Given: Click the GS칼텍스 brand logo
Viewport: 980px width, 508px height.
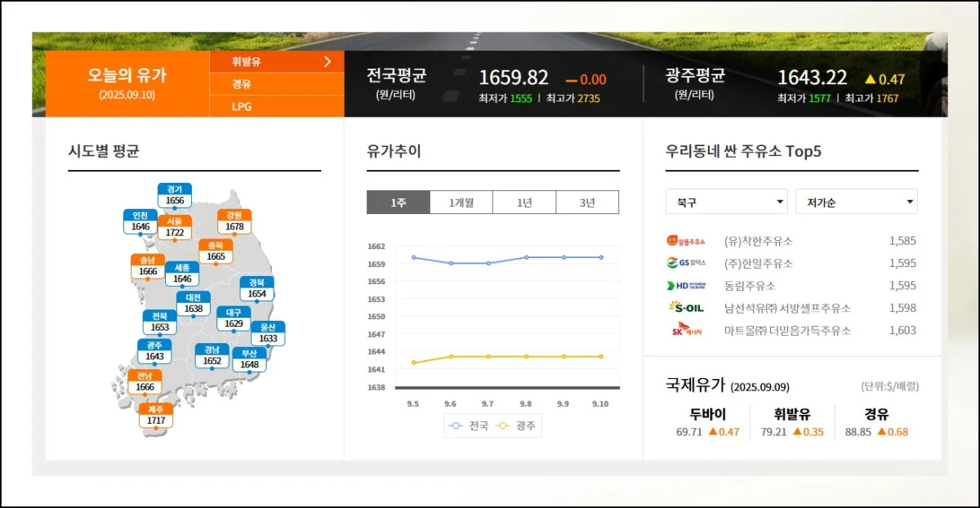Looking at the screenshot, I should point(685,263).
